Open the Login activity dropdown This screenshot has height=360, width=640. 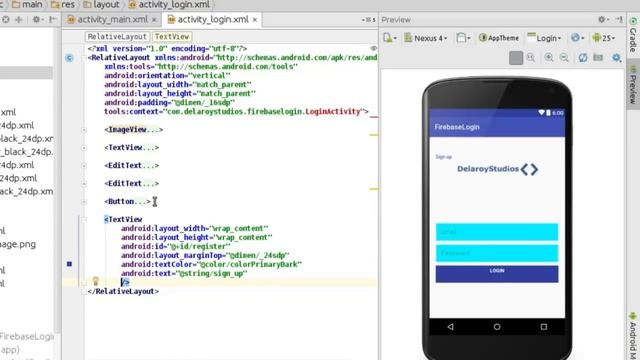[x=544, y=38]
